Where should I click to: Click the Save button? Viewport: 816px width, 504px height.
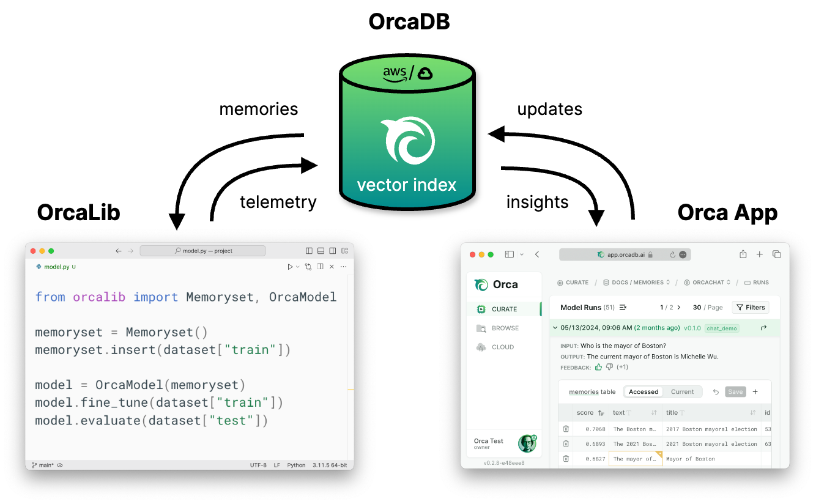pos(735,392)
